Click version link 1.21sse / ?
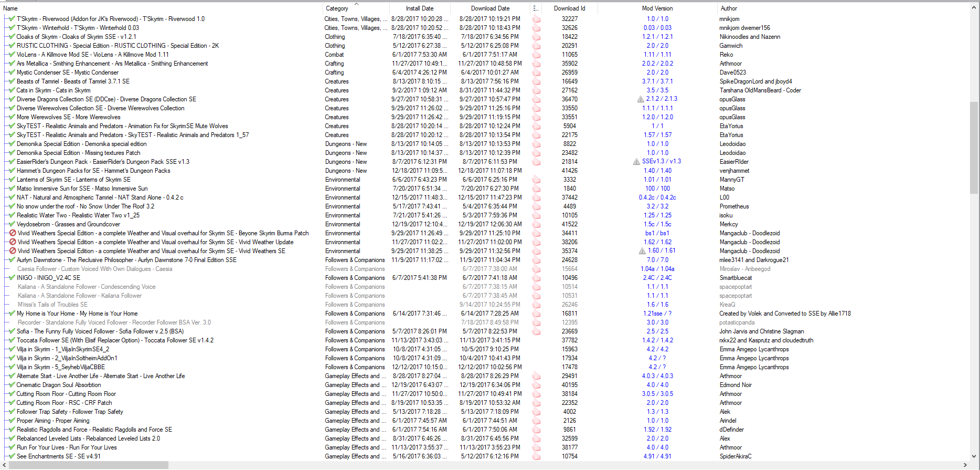The width and height of the screenshot is (980, 470). tap(657, 314)
